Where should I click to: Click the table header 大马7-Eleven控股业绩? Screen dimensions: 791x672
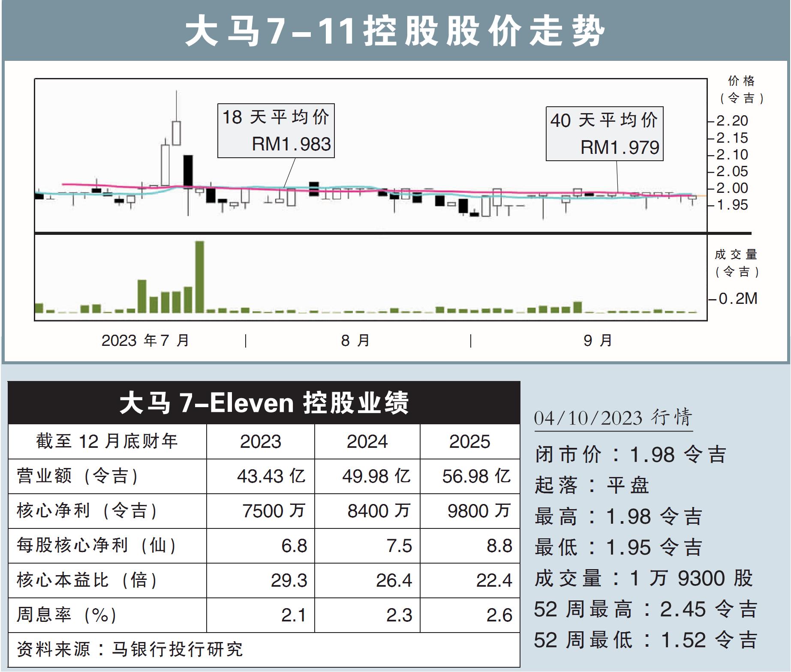coord(264,403)
